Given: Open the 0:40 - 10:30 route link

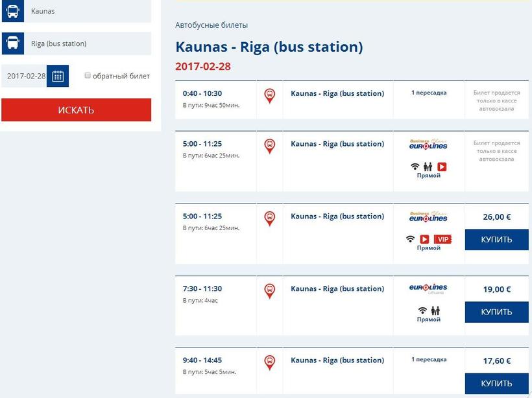Looking at the screenshot, I should (x=337, y=93).
